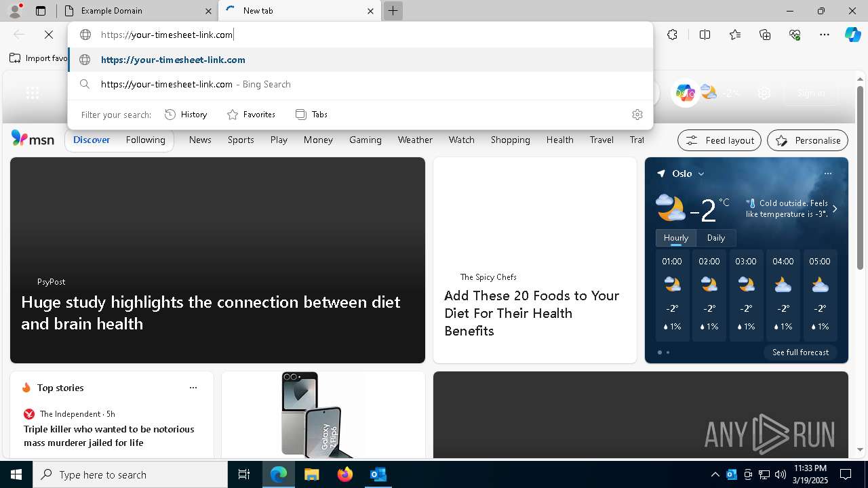Switch to the Discover tab
Image resolution: width=868 pixels, height=488 pixels.
[92, 140]
